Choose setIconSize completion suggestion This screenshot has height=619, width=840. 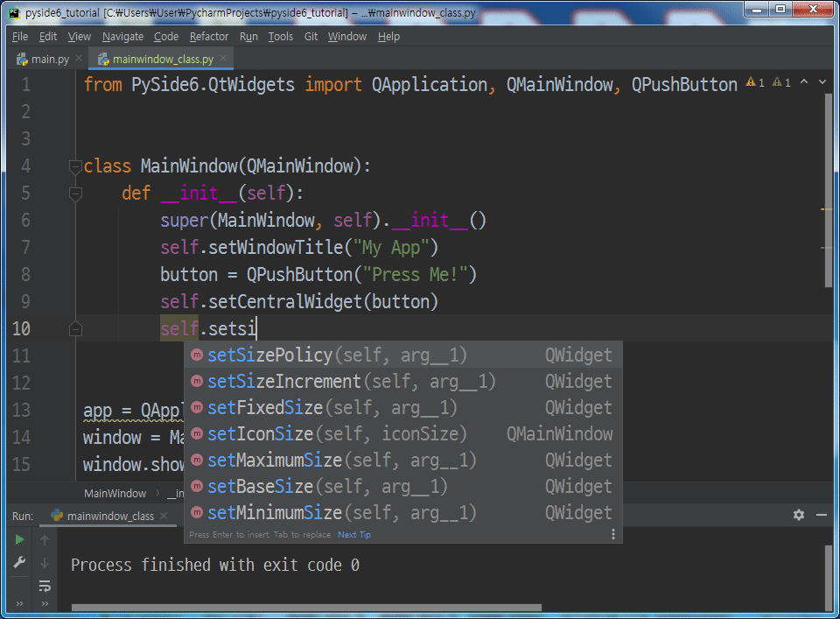tap(402, 433)
